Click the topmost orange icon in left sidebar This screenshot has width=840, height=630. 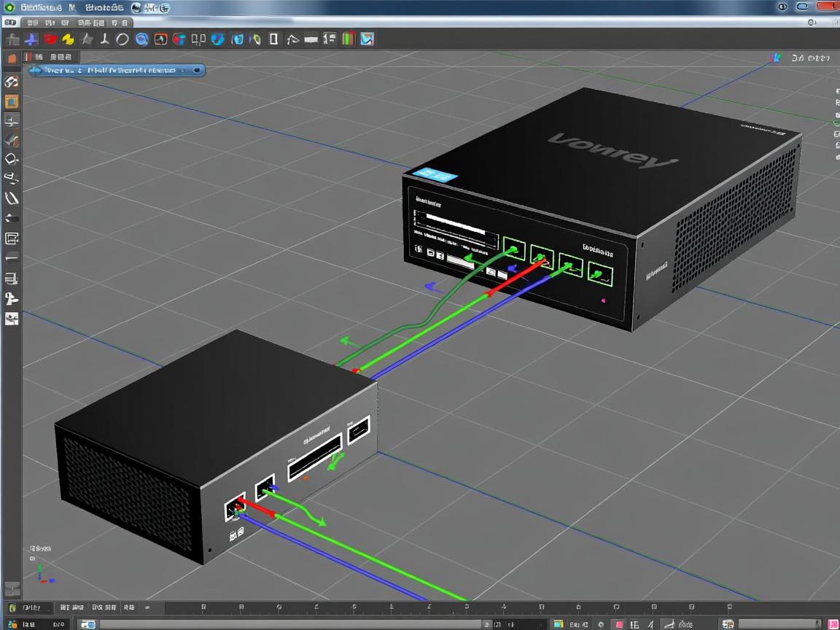pyautogui.click(x=12, y=58)
